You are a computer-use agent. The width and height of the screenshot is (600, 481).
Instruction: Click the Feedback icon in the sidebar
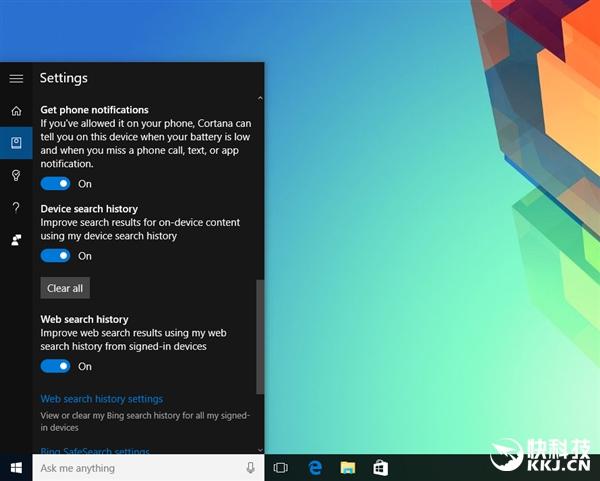tap(16, 240)
